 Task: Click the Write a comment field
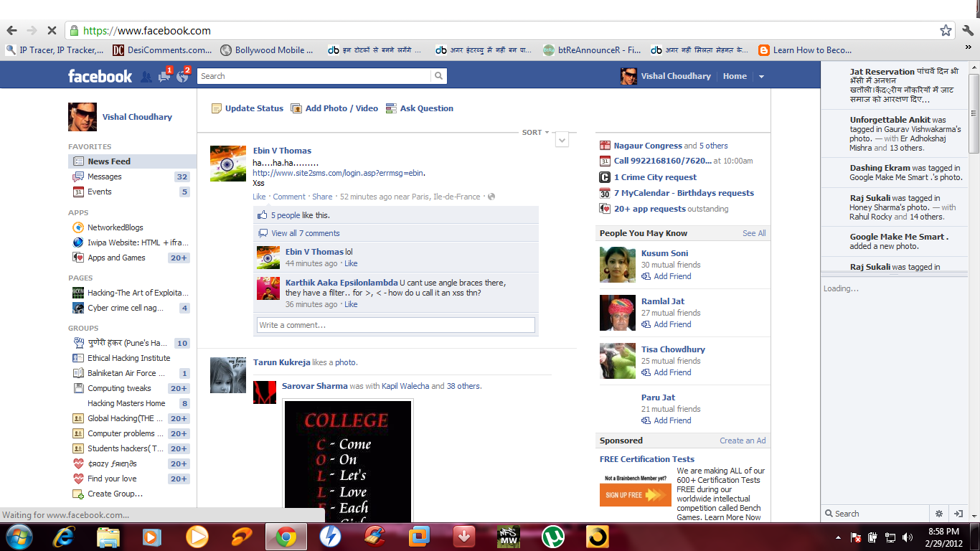click(x=395, y=324)
